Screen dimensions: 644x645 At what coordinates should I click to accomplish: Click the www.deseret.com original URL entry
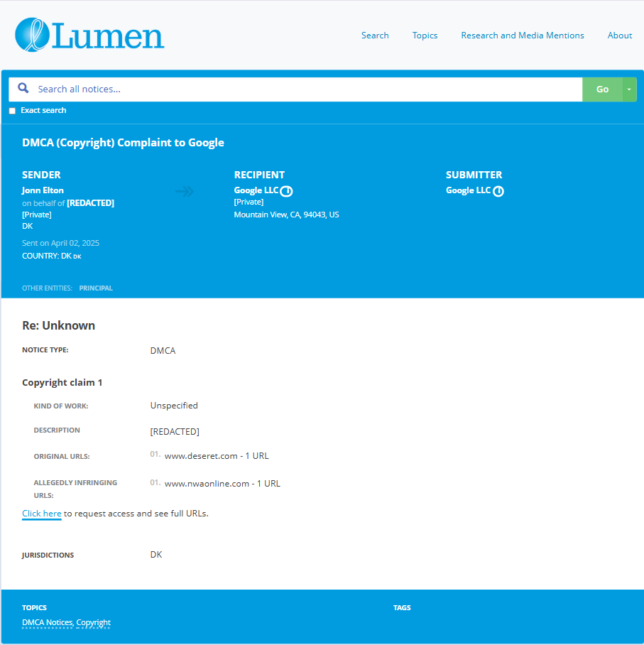[217, 456]
